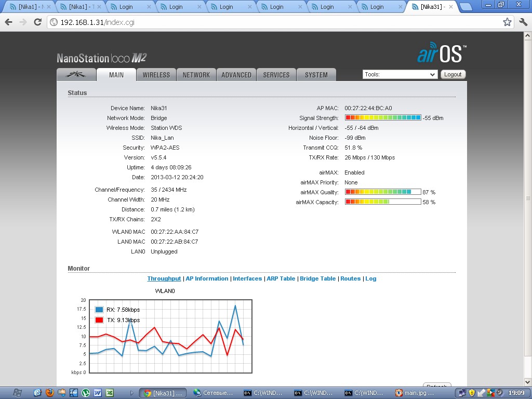Click the Ubiquiti logo tab
The image size is (532, 399).
click(x=76, y=75)
